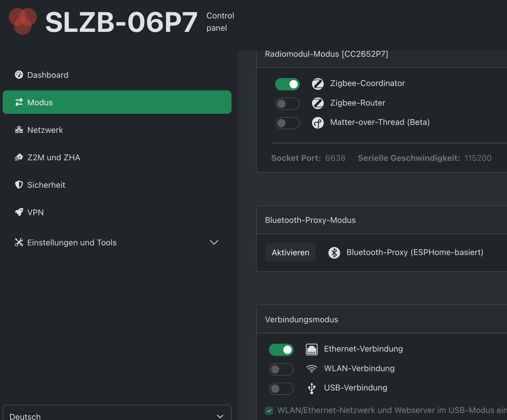
Task: Click the Ethernet-Verbindung label
Action: pos(364,349)
